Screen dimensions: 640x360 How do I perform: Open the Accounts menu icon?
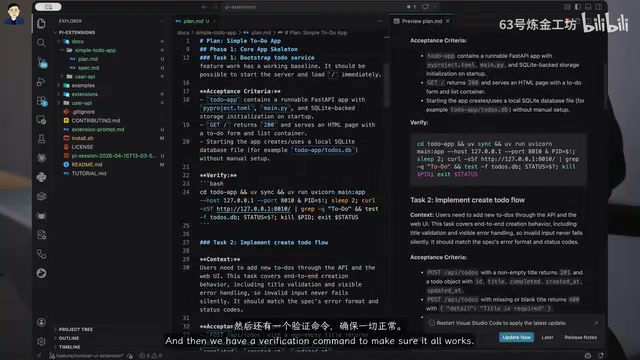click(x=41, y=322)
